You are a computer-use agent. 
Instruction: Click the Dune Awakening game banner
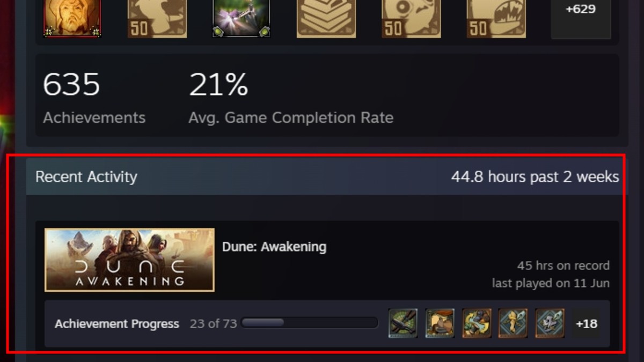coord(129,260)
